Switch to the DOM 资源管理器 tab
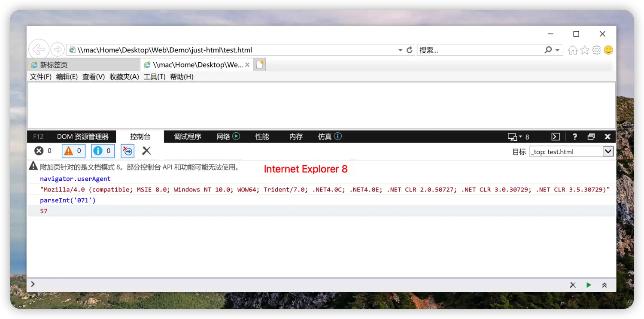Viewport: 644px width, 319px height. [x=83, y=137]
